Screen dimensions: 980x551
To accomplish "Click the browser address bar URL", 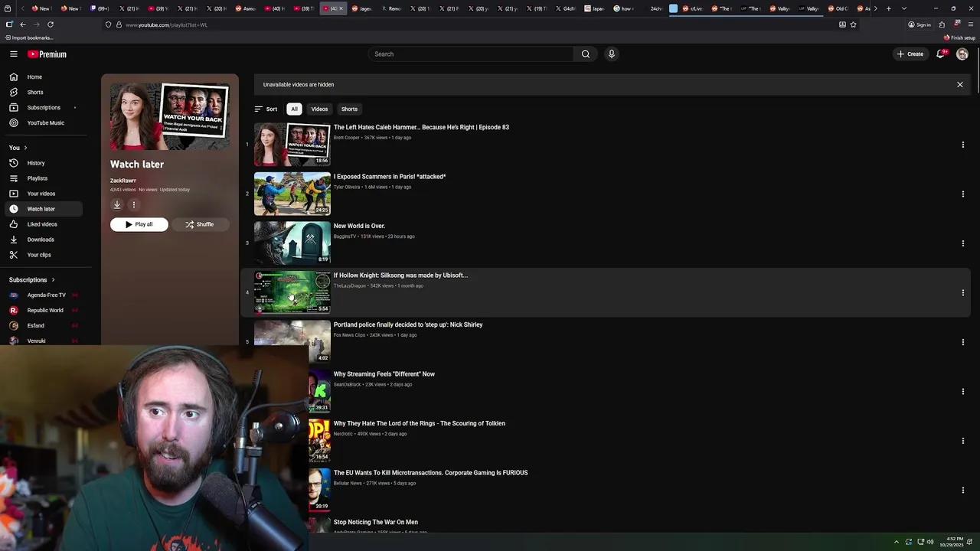I will coord(166,24).
